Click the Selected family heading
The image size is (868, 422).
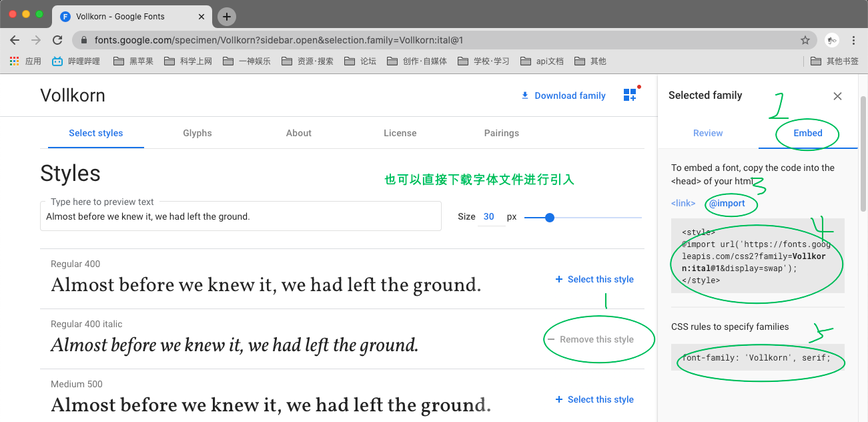705,95
